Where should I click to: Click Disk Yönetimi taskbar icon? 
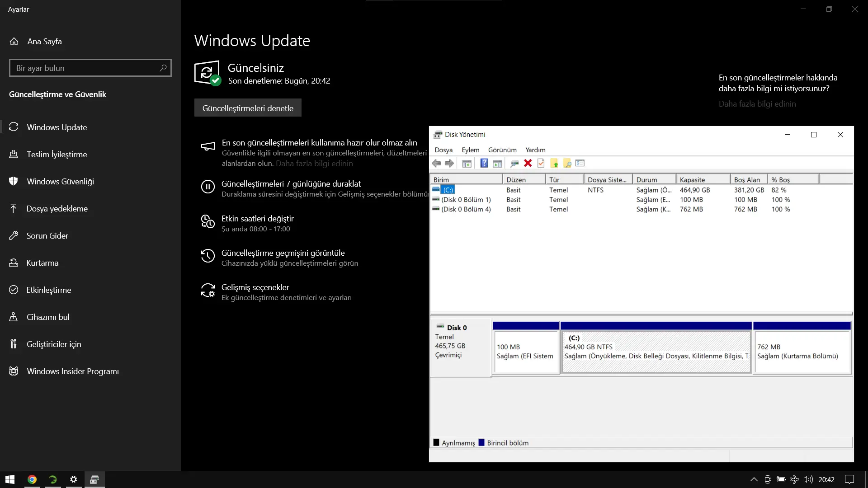click(x=94, y=479)
